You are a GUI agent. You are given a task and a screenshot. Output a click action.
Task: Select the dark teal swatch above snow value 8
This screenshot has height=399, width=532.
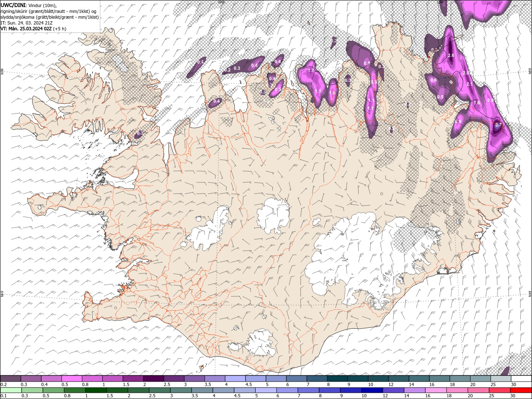(x=337, y=378)
